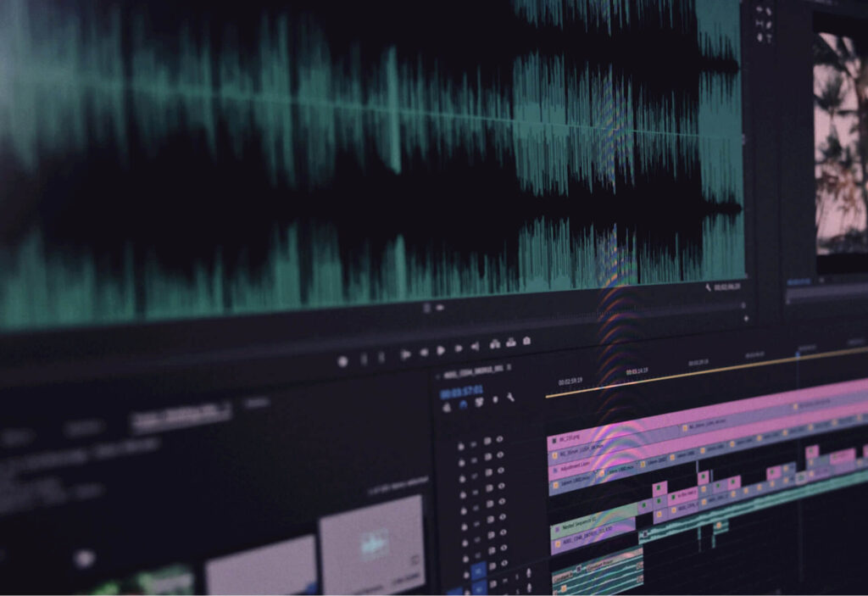Click the Overwrite edit icon
868x596 pixels.
pyautogui.click(x=511, y=343)
